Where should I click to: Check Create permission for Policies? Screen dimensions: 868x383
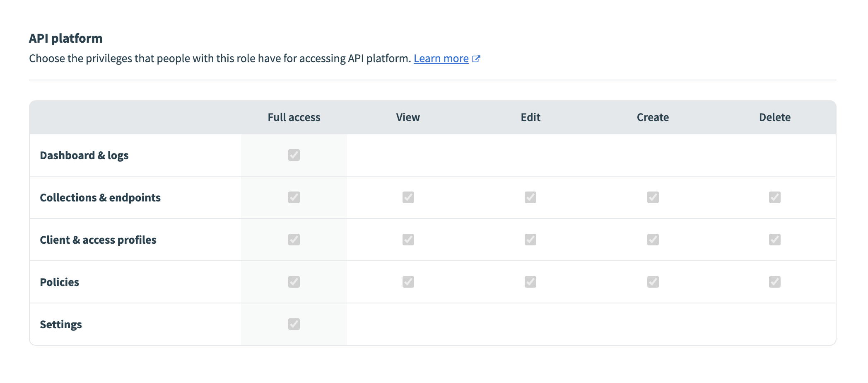point(653,282)
